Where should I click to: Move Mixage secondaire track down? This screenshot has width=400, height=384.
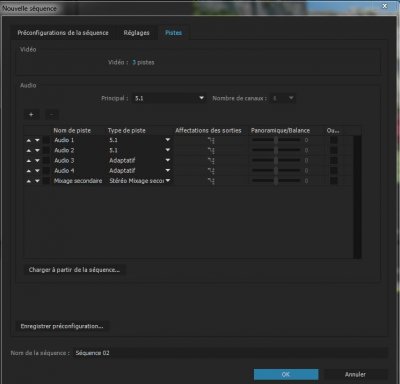click(37, 181)
